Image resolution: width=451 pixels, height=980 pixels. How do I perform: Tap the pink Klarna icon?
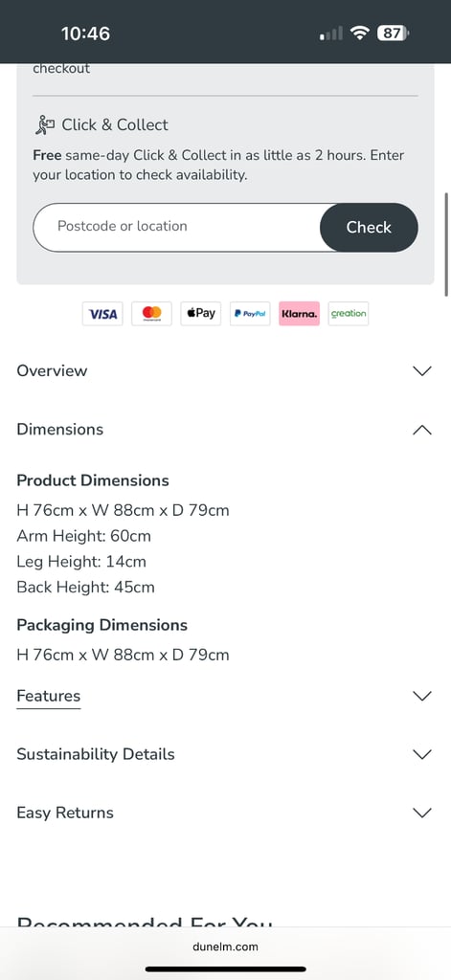tap(299, 314)
